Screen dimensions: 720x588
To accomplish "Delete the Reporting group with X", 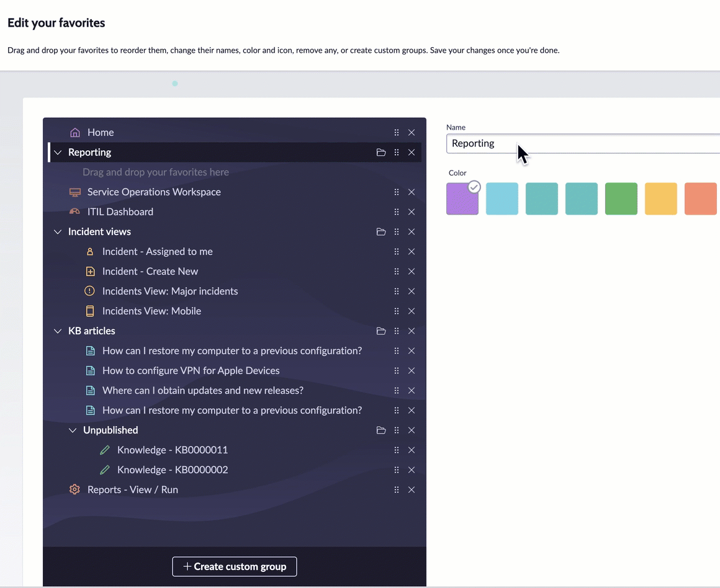I will point(412,153).
